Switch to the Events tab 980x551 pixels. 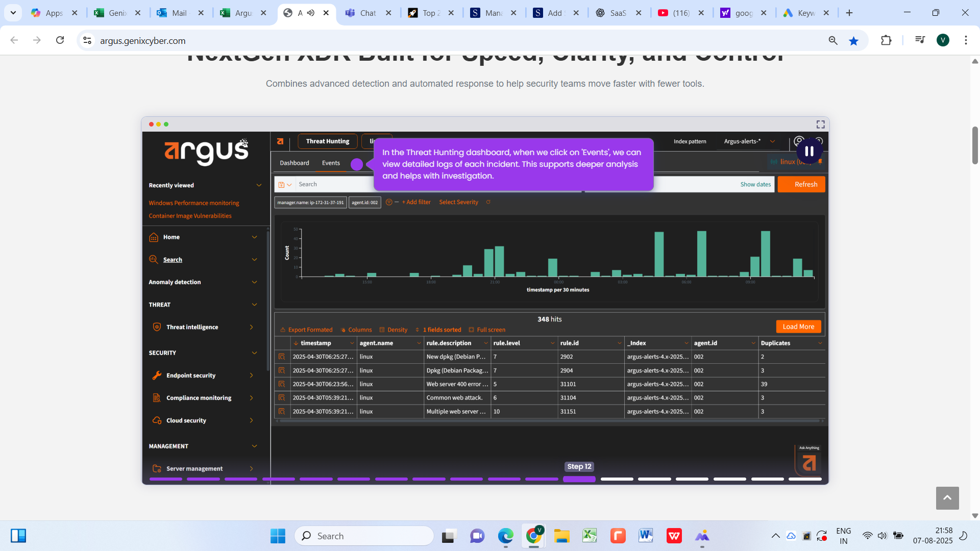coord(331,163)
